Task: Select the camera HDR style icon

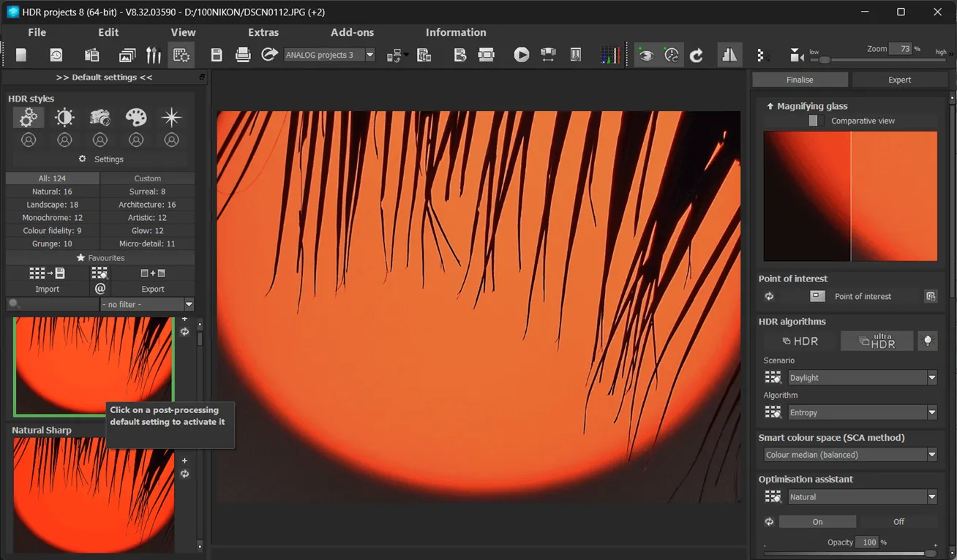Action: click(x=100, y=117)
